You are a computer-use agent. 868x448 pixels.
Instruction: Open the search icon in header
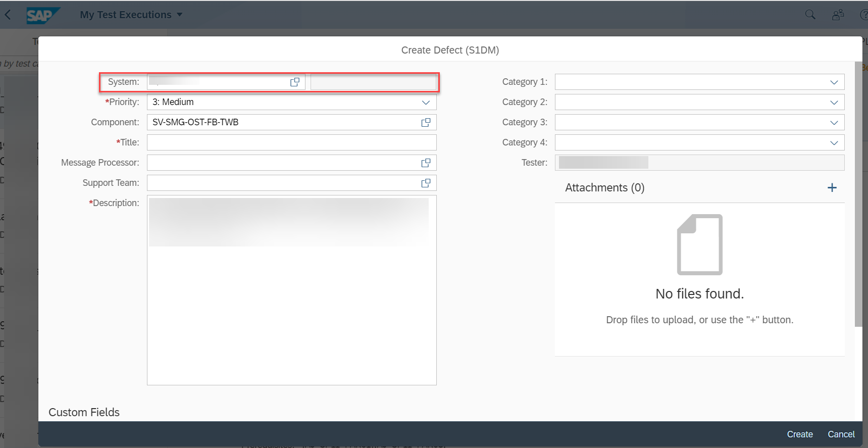(x=810, y=15)
